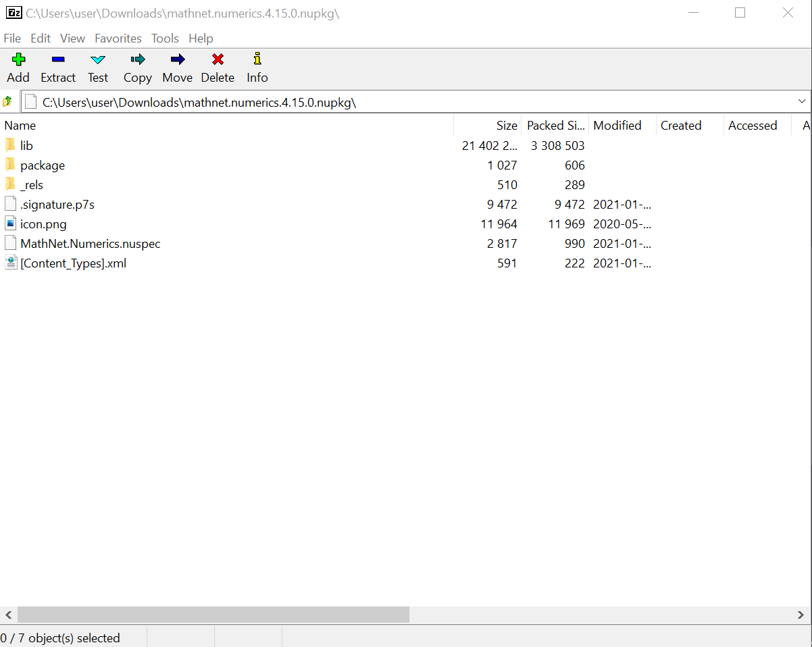This screenshot has height=647, width=812.
Task: Select the .signature.p7s file icon
Action: coord(10,204)
